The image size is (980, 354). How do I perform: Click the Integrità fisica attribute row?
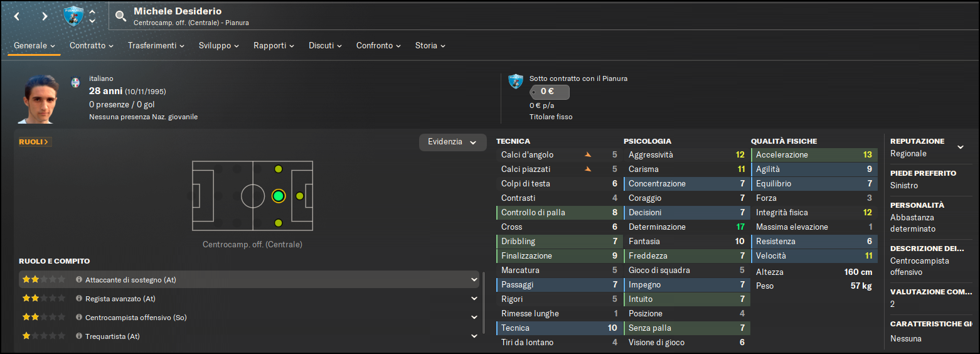(814, 212)
